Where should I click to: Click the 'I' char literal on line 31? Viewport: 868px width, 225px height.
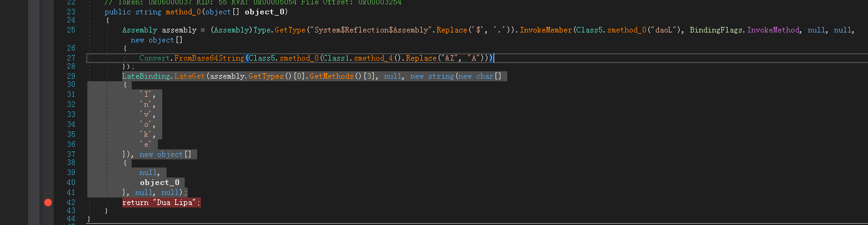tap(146, 94)
